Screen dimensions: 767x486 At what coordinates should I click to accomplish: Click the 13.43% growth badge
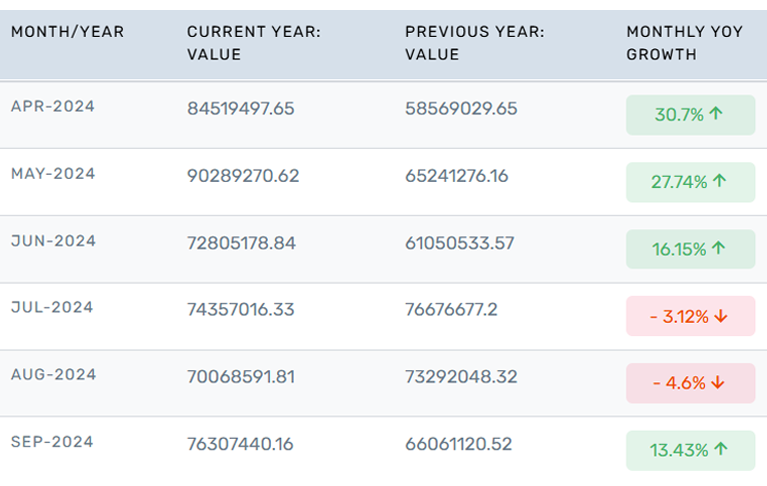(690, 450)
